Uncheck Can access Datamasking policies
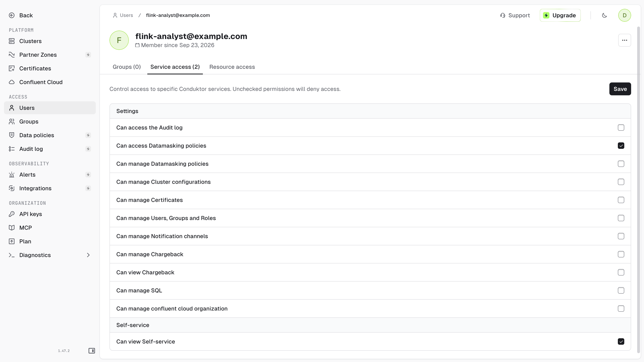The width and height of the screenshot is (644, 362). [x=621, y=146]
